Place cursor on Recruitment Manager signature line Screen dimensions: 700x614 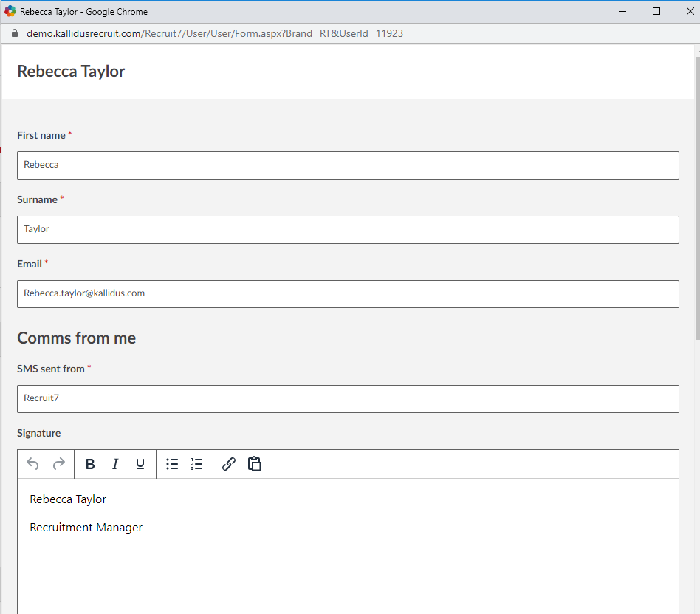(x=86, y=528)
